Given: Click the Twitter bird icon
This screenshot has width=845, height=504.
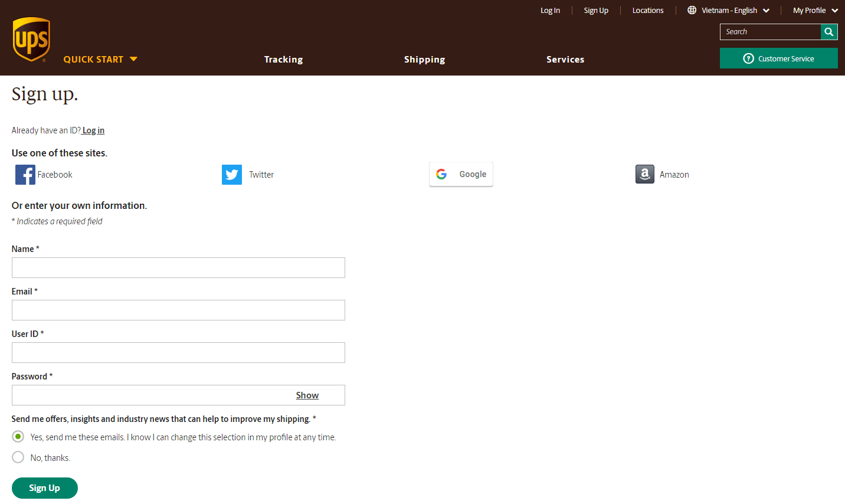Looking at the screenshot, I should pyautogui.click(x=232, y=175).
